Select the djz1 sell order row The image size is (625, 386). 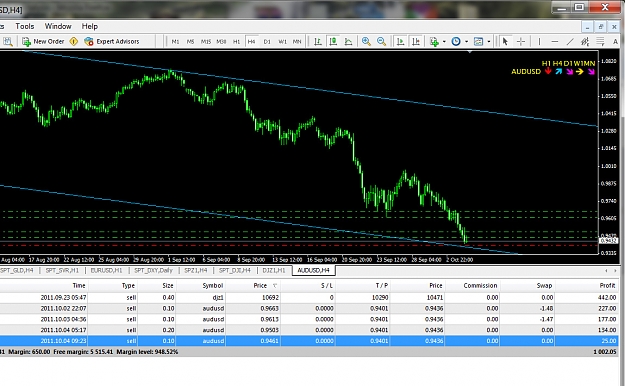310,297
